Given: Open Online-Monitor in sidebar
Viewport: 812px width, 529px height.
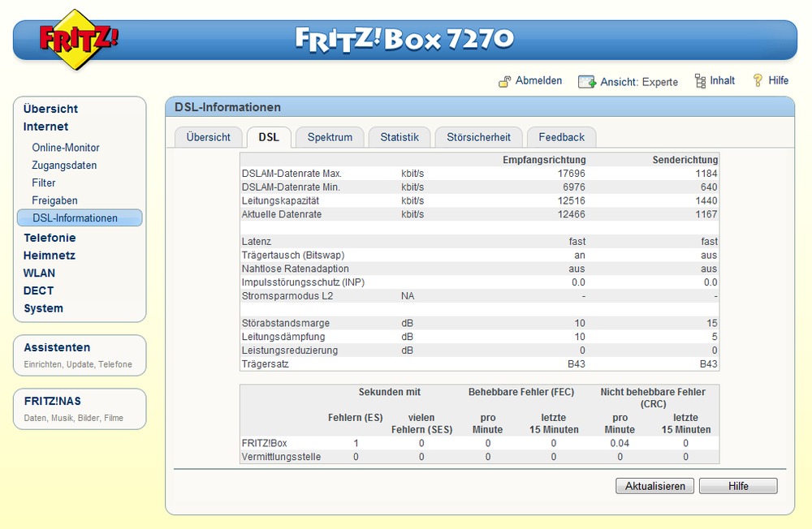Looking at the screenshot, I should 66,148.
